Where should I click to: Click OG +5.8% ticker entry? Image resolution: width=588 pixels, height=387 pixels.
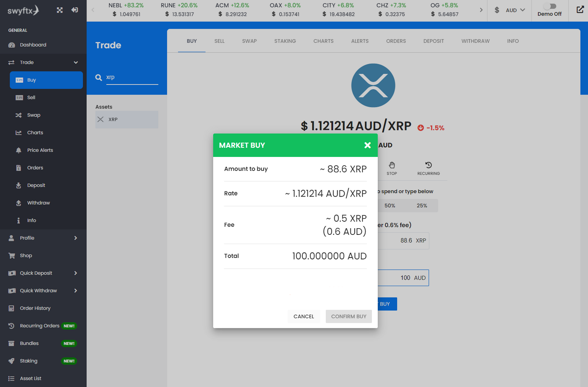click(x=444, y=10)
